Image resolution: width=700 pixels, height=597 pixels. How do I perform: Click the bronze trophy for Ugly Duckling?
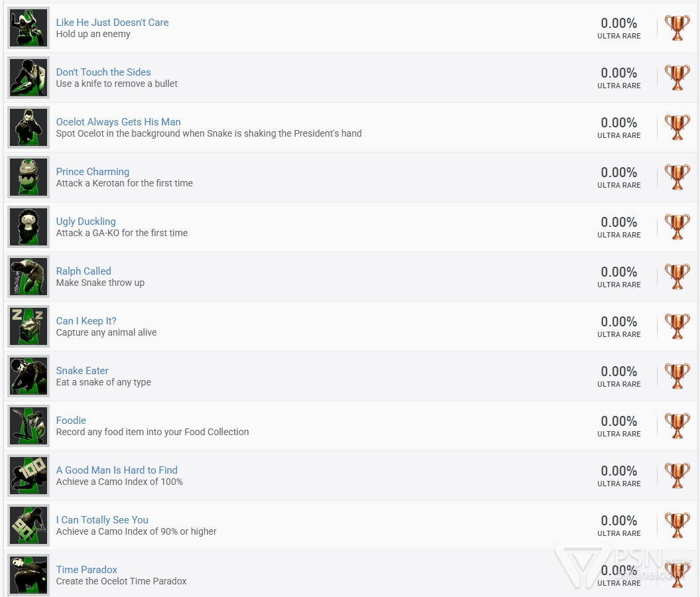point(677,227)
